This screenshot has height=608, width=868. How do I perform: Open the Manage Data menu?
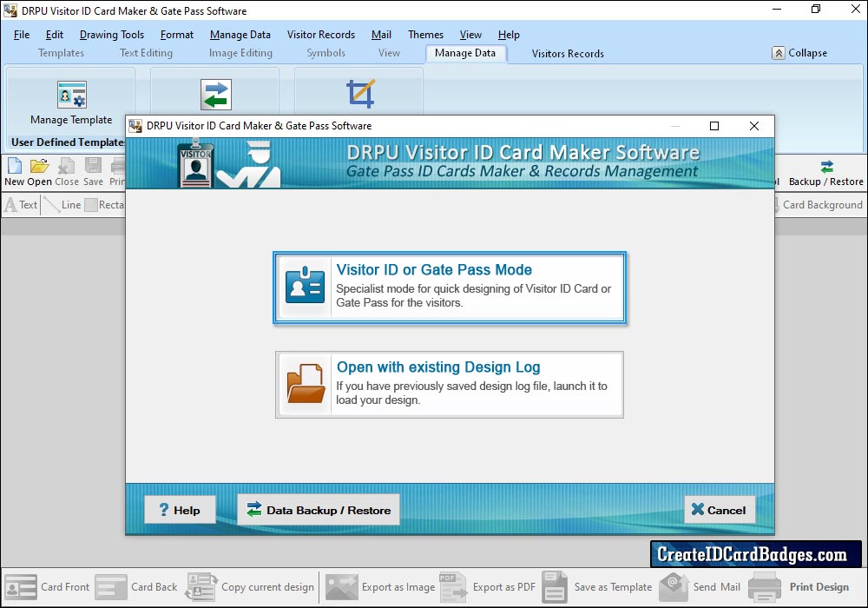point(240,35)
